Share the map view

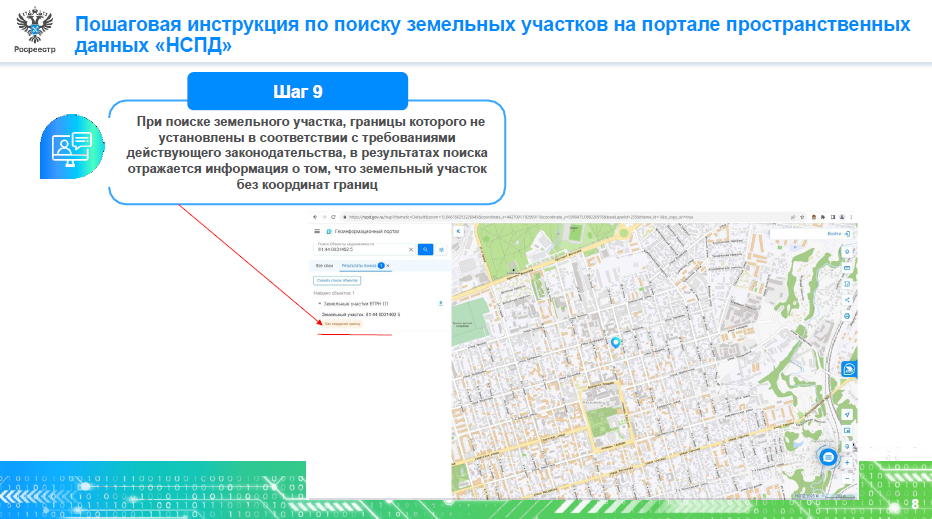[847, 300]
